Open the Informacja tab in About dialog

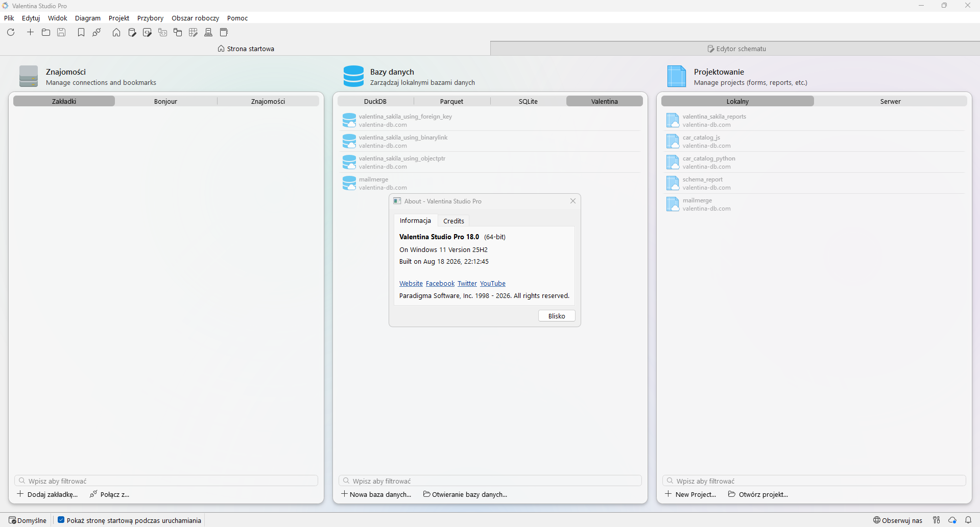pyautogui.click(x=415, y=220)
